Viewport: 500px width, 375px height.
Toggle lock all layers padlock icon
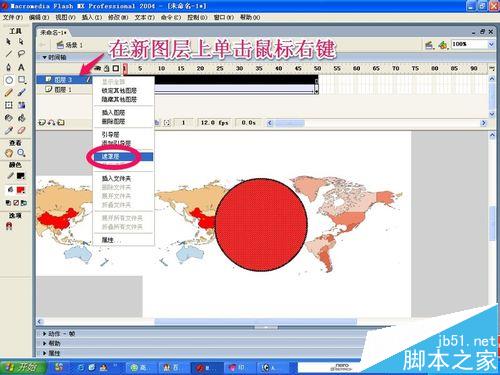tap(107, 68)
